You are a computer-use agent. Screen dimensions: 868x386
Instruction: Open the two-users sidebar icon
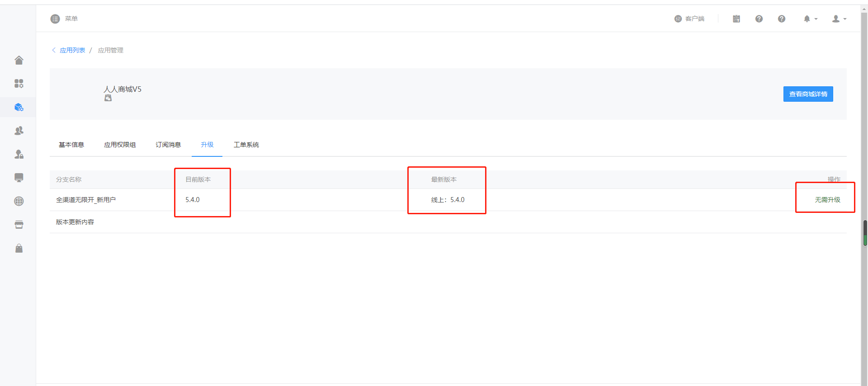tap(19, 131)
